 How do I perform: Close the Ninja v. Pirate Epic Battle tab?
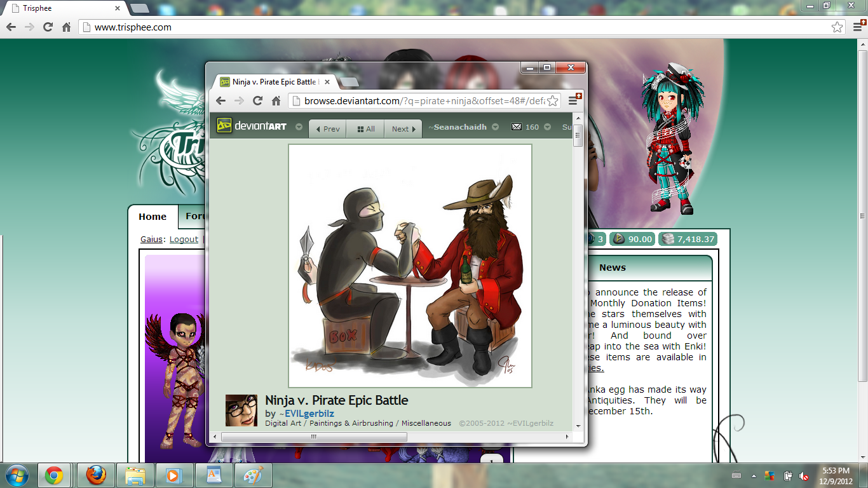pos(327,82)
